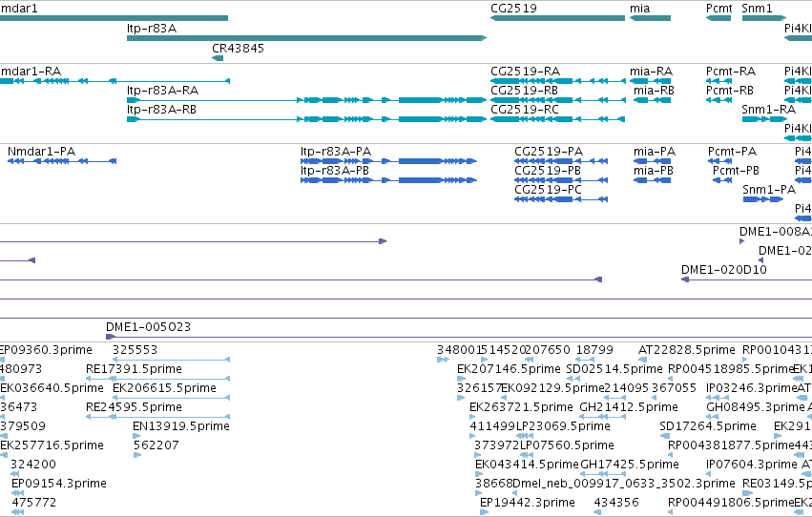Image resolution: width=812 pixels, height=517 pixels.
Task: Select the CG2519-PC protein label
Action: click(548, 190)
